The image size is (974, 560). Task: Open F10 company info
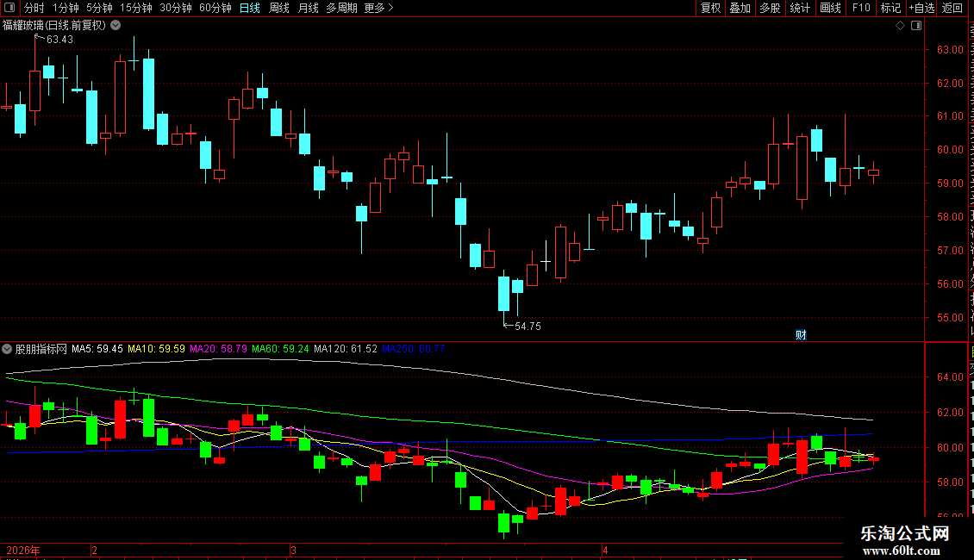861,8
